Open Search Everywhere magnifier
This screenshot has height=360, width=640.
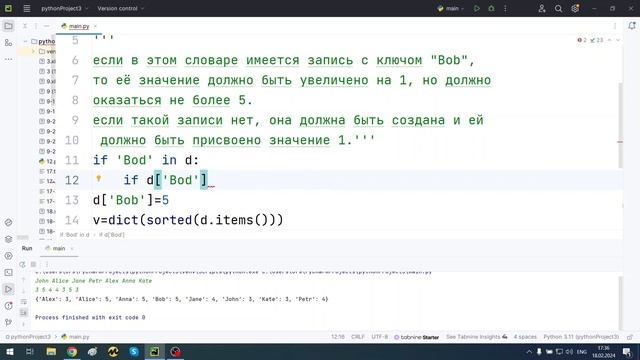tap(558, 8)
